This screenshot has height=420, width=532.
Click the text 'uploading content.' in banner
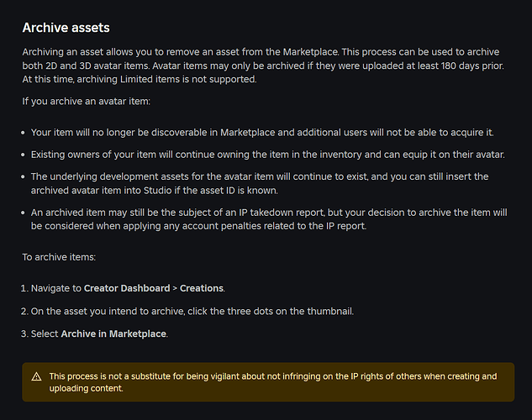point(86,388)
